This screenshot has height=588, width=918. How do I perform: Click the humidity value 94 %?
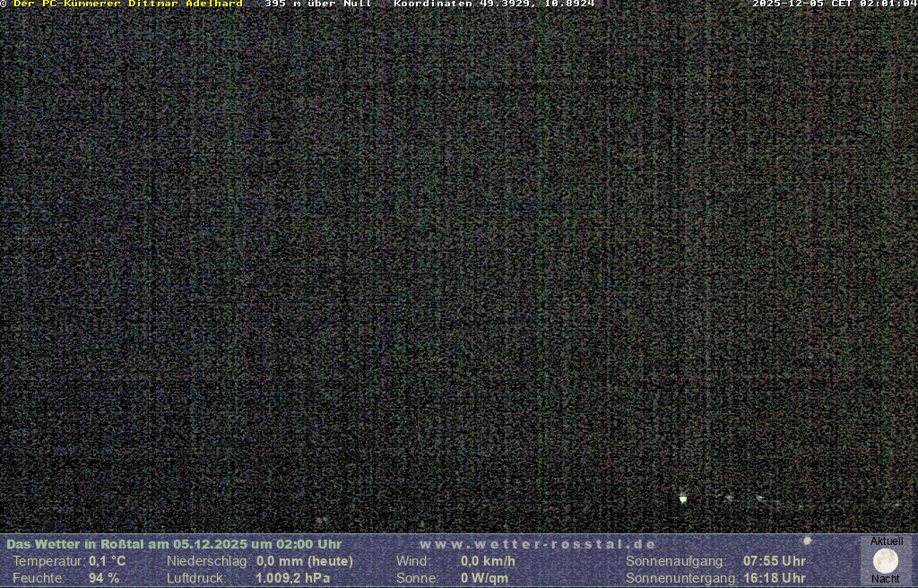pyautogui.click(x=103, y=578)
